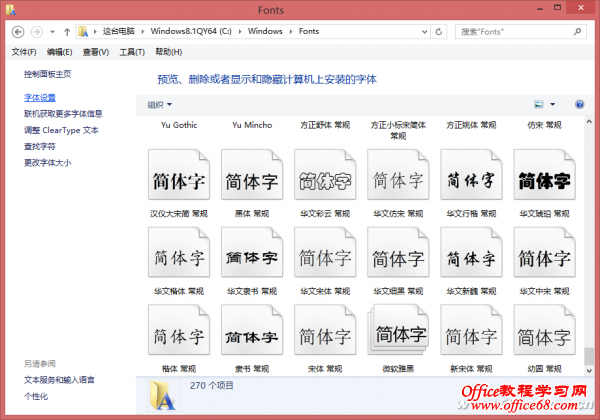The image size is (600, 420).
Task: Click 联机获取更多字体信息 link
Action: pyautogui.click(x=63, y=114)
